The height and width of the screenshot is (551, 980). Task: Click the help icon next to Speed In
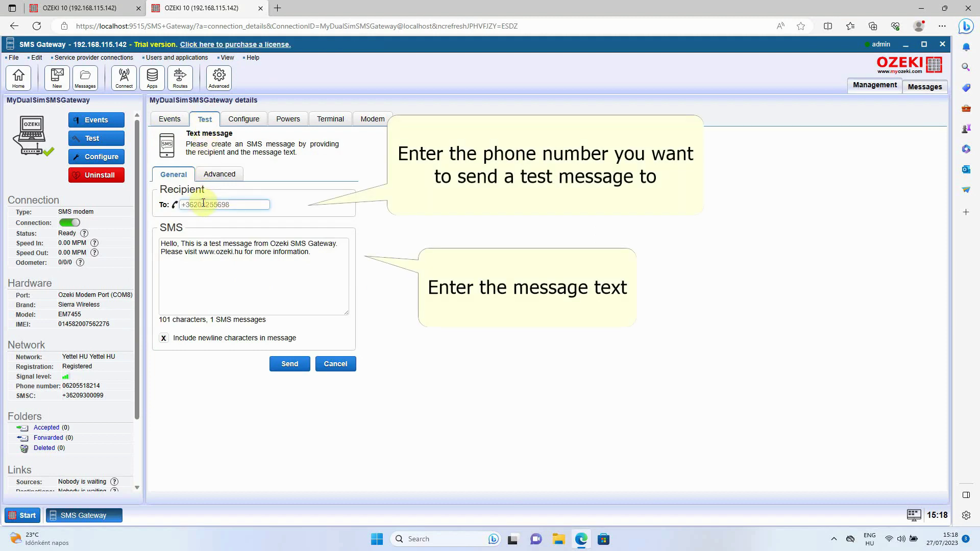click(x=94, y=243)
